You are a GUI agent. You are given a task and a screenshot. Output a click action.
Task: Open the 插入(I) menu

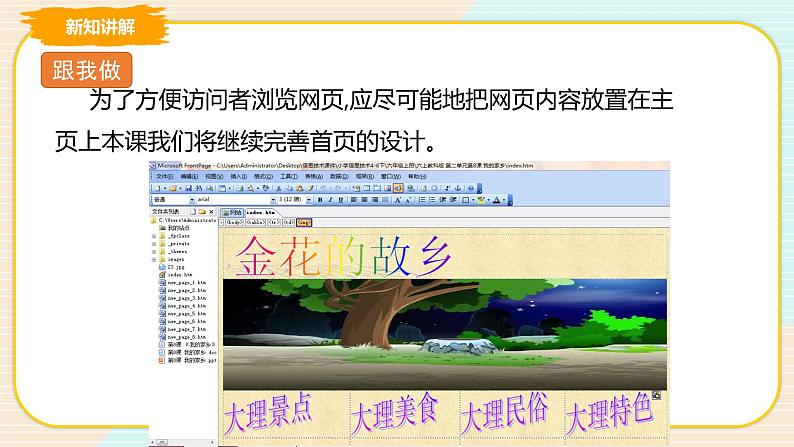[239, 176]
